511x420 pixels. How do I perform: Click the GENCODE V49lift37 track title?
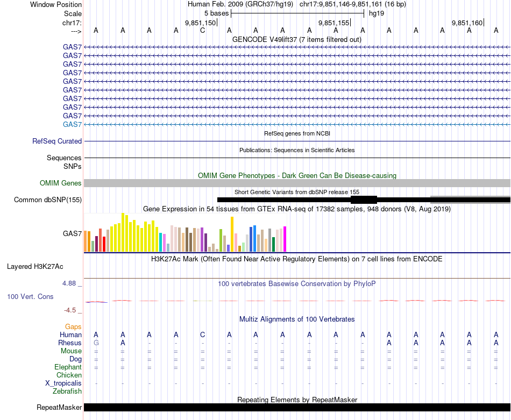[x=296, y=39]
